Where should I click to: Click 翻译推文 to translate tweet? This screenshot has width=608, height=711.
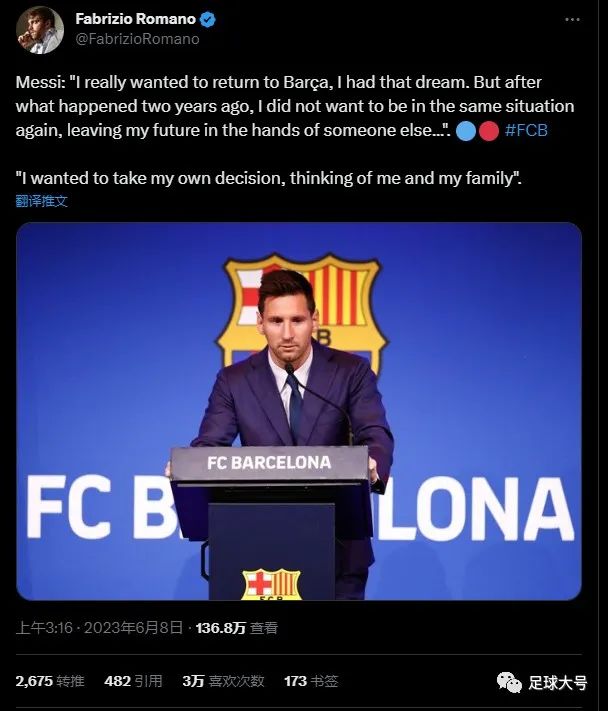(42, 201)
